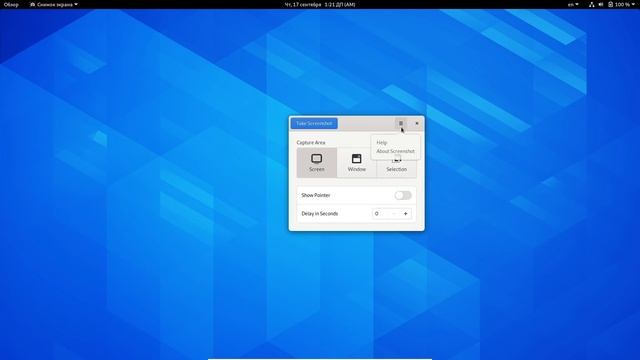Close the Screenshot dialog

pyautogui.click(x=417, y=123)
